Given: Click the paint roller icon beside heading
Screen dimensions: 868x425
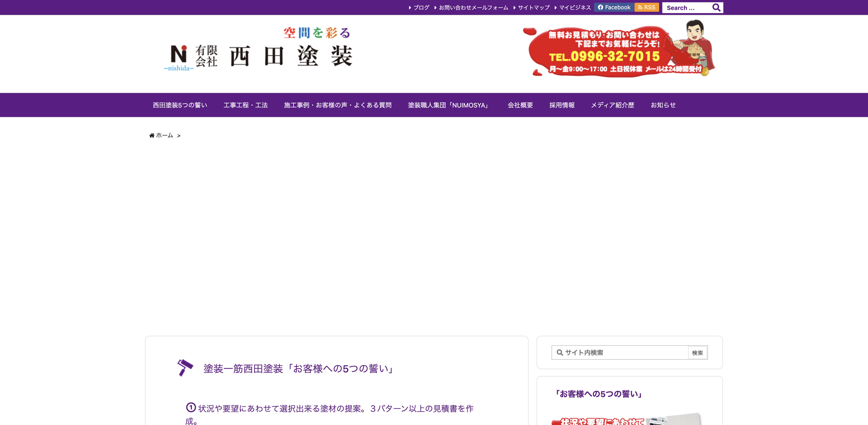Looking at the screenshot, I should coord(185,367).
